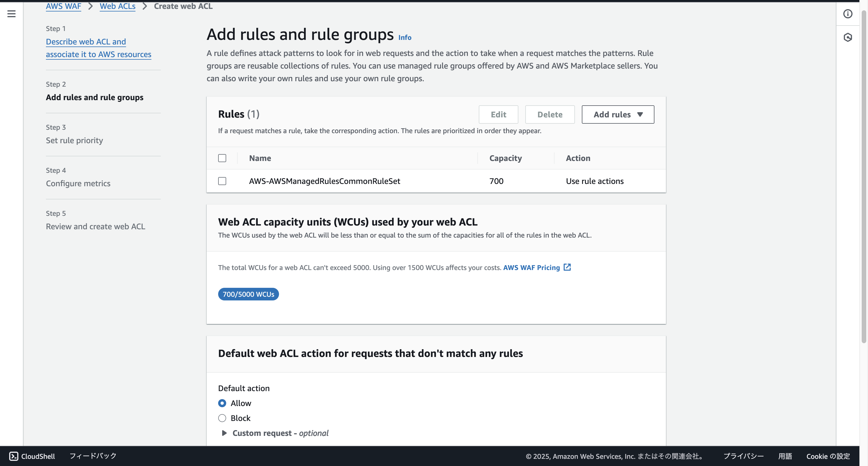The height and width of the screenshot is (466, 868).
Task: Open Web ACLs breadcrumb link
Action: pyautogui.click(x=117, y=6)
